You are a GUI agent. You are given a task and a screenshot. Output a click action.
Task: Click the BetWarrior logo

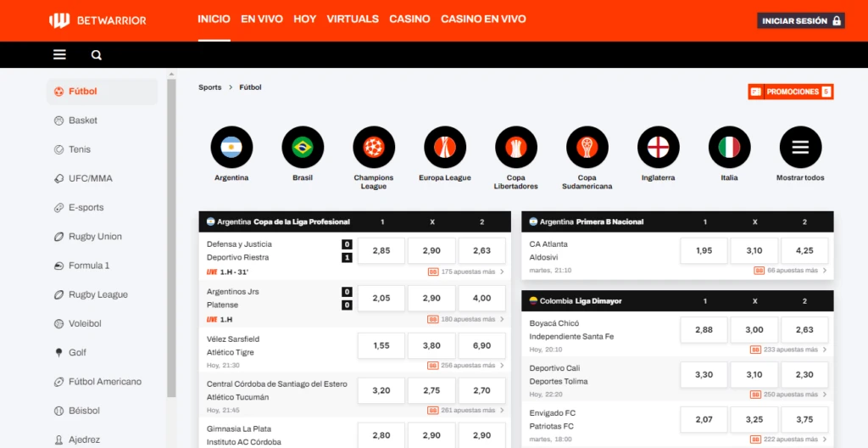click(97, 20)
